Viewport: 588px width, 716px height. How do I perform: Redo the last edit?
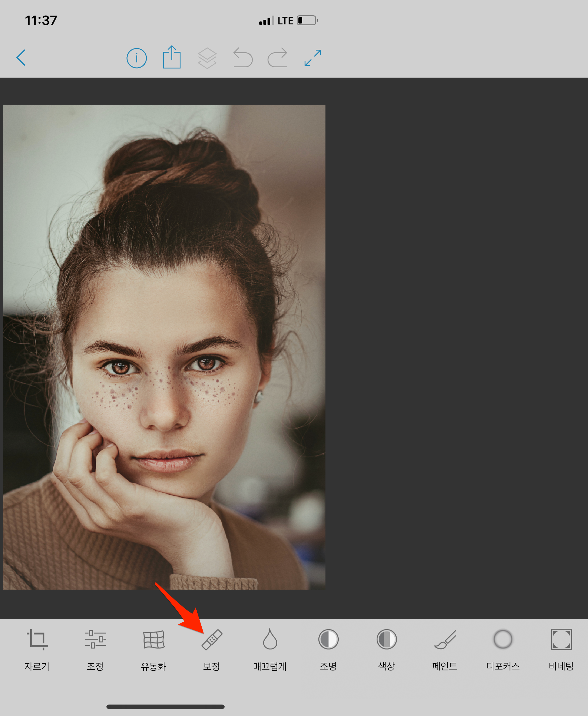coord(278,58)
